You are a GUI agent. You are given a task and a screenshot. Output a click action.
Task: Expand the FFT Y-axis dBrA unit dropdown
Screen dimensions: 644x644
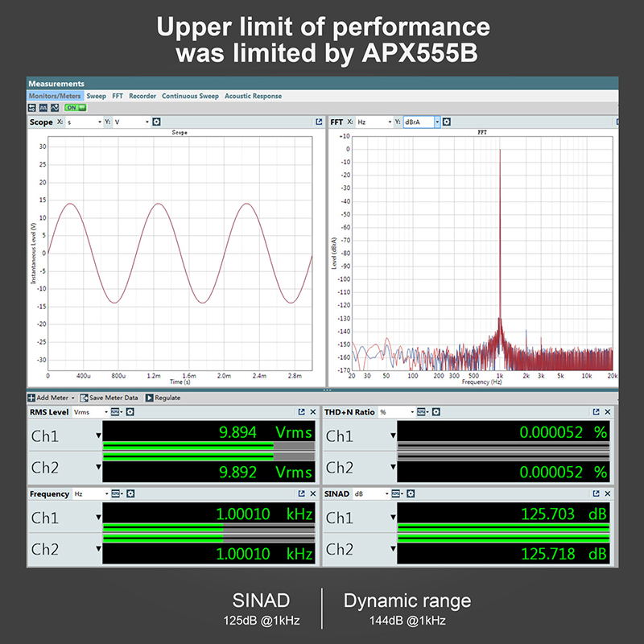click(437, 122)
